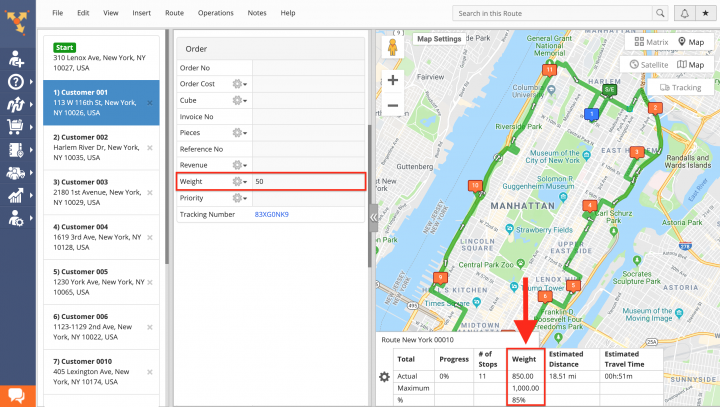Open Order Cost gear dropdown
720x407 pixels.
point(239,84)
